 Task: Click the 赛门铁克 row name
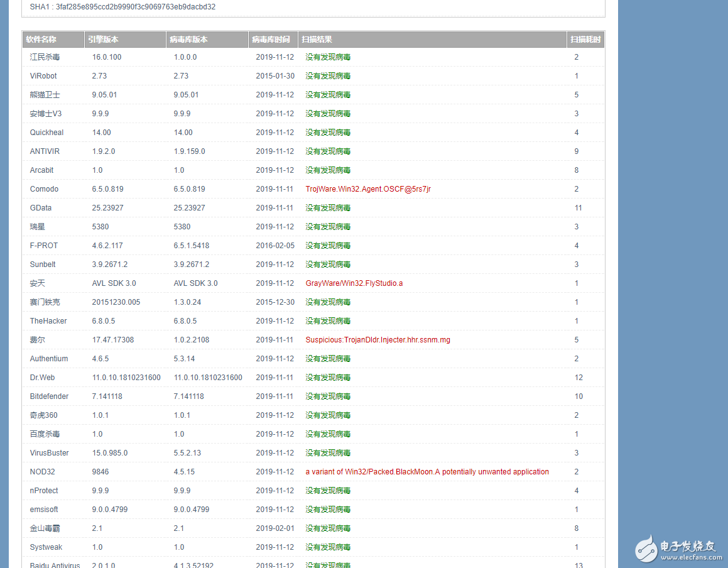[45, 302]
